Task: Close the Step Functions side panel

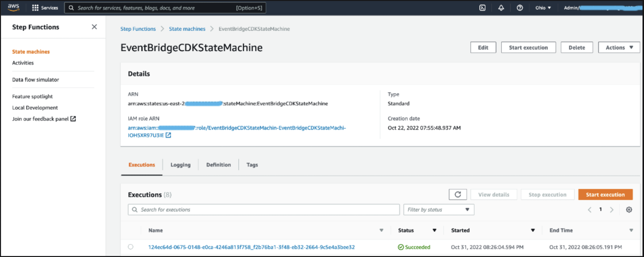Action: click(94, 27)
